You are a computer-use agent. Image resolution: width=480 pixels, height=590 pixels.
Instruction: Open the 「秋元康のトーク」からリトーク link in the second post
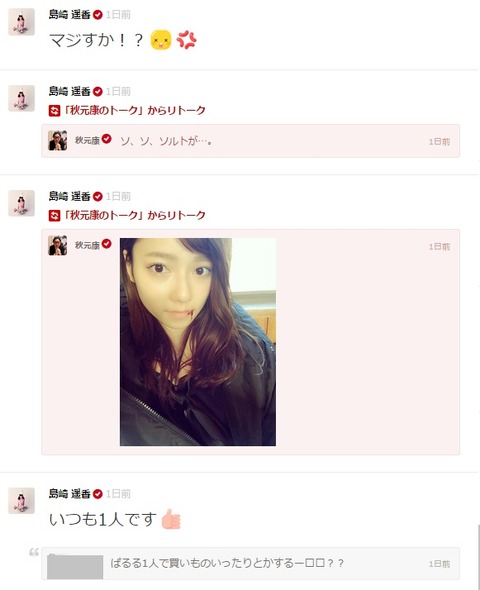[x=135, y=111]
